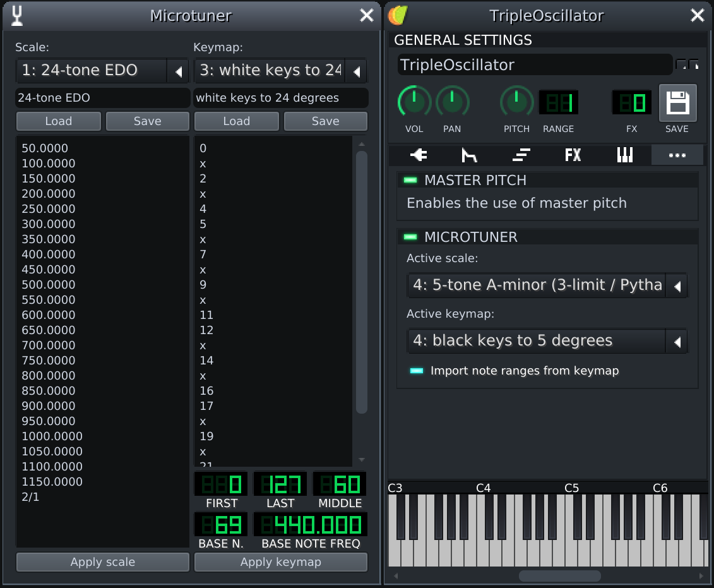Image resolution: width=714 pixels, height=588 pixels.
Task: Click the TripleOscillator window logo icon
Action: pyautogui.click(x=398, y=15)
